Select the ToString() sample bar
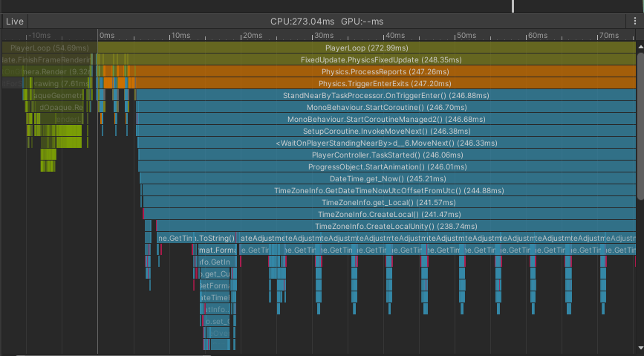 [216, 239]
